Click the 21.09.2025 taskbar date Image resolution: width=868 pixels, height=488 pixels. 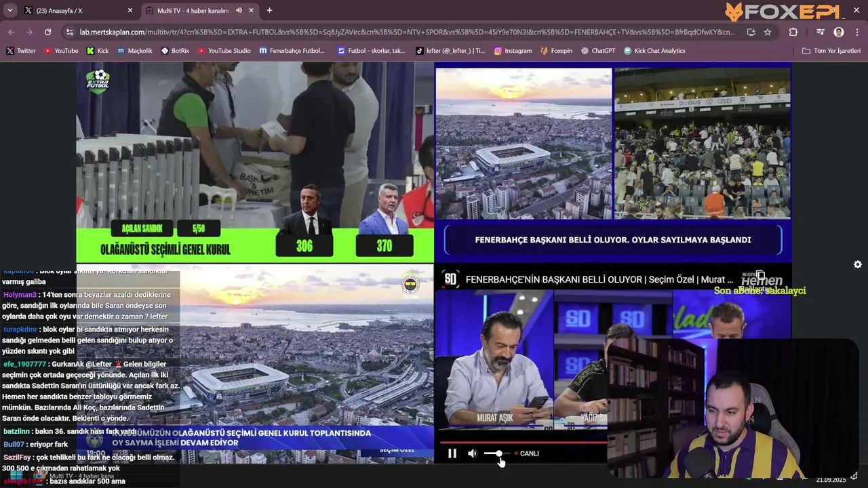click(831, 480)
